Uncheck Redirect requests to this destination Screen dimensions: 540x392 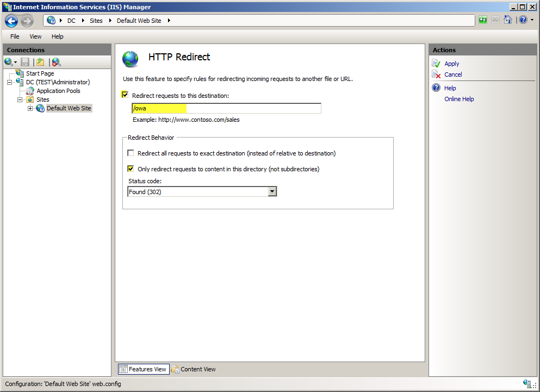[x=125, y=95]
